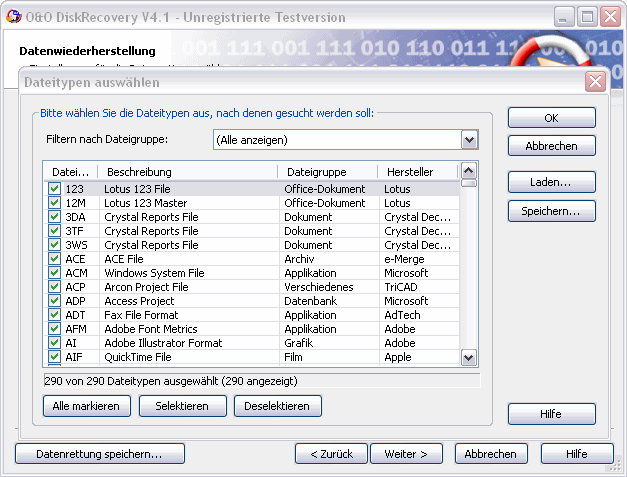
Task: Uncheck the ACM Windows System File
Action: [54, 272]
